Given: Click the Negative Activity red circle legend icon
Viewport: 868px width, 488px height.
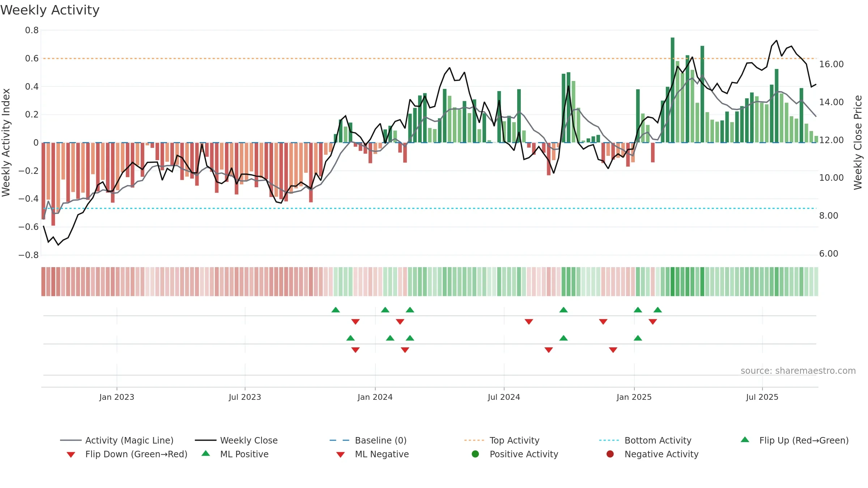Looking at the screenshot, I should coord(610,454).
